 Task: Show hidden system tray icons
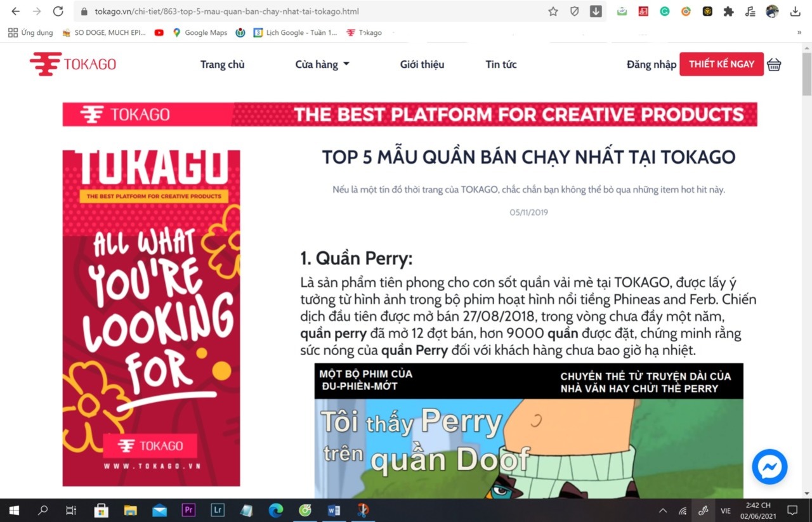663,510
